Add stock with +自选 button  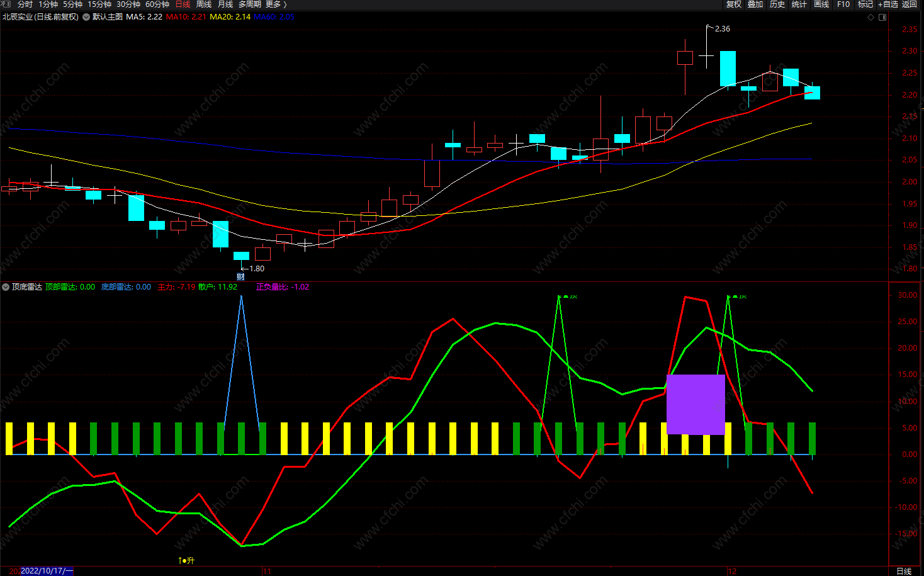(888, 4)
